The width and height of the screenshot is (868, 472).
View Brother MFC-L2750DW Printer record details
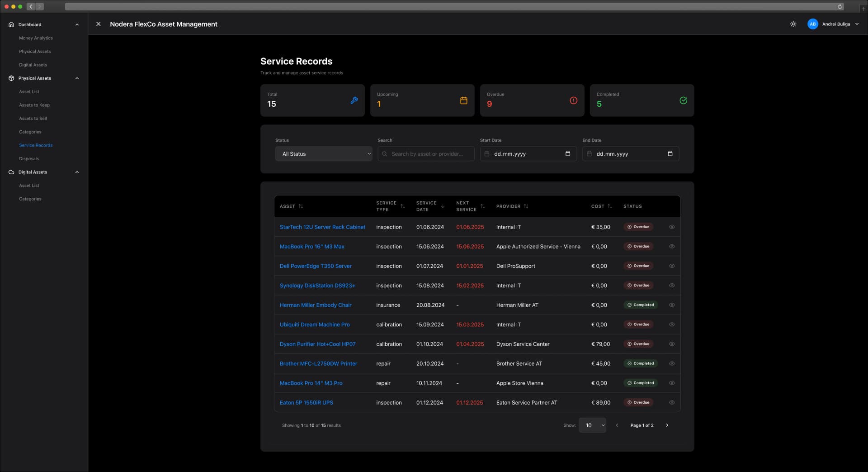click(672, 363)
